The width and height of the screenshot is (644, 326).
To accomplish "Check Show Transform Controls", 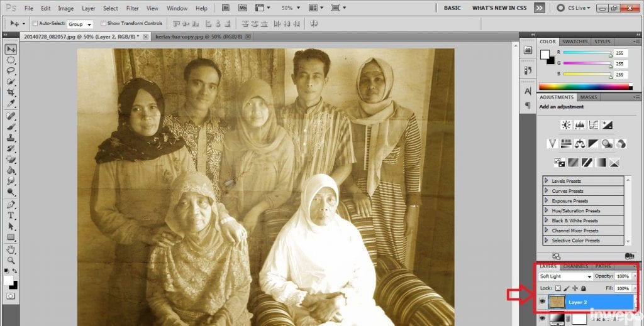I will (103, 23).
